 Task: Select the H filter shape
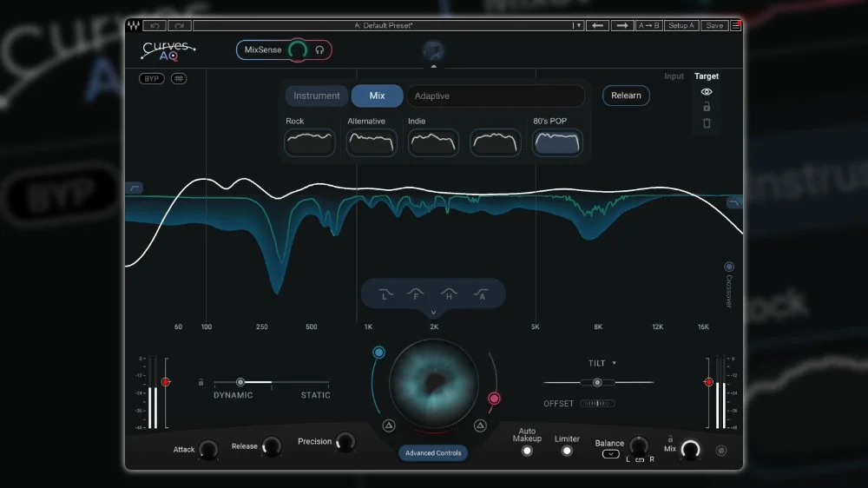(449, 294)
